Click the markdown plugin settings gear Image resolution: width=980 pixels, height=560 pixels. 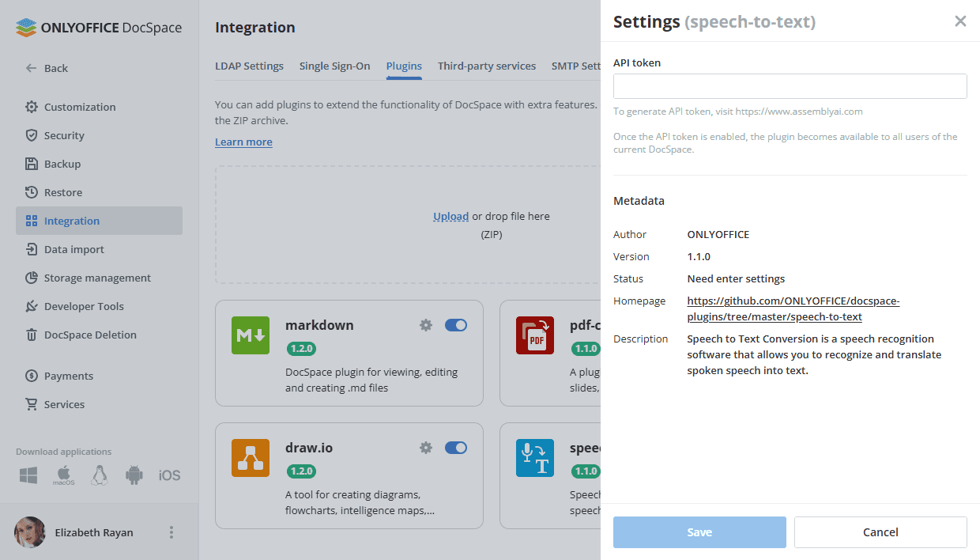[x=426, y=325]
